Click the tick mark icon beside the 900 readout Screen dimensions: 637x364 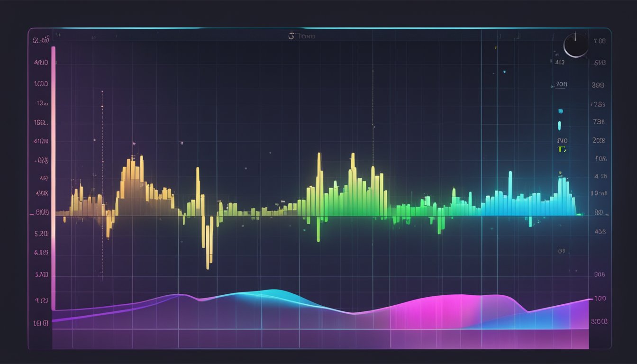551,86
